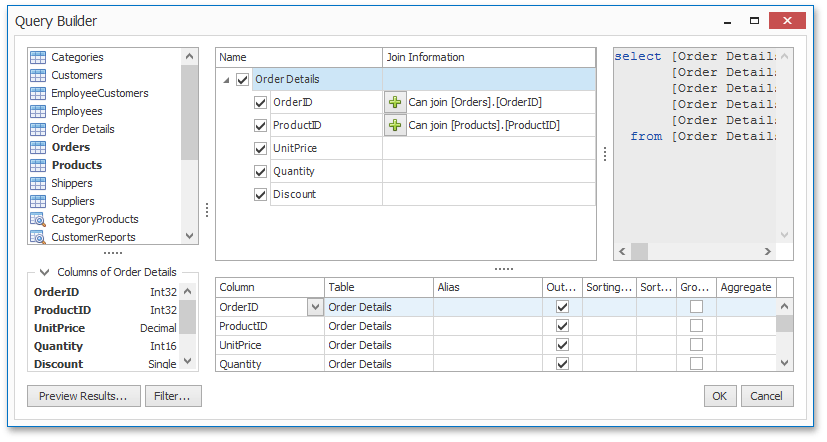The image size is (827, 442).
Task: Open the Filter editor
Action: [174, 396]
